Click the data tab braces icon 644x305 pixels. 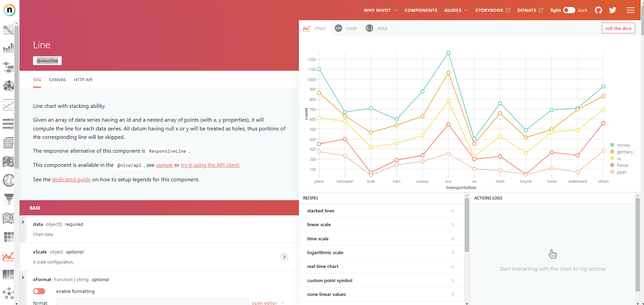pos(369,28)
